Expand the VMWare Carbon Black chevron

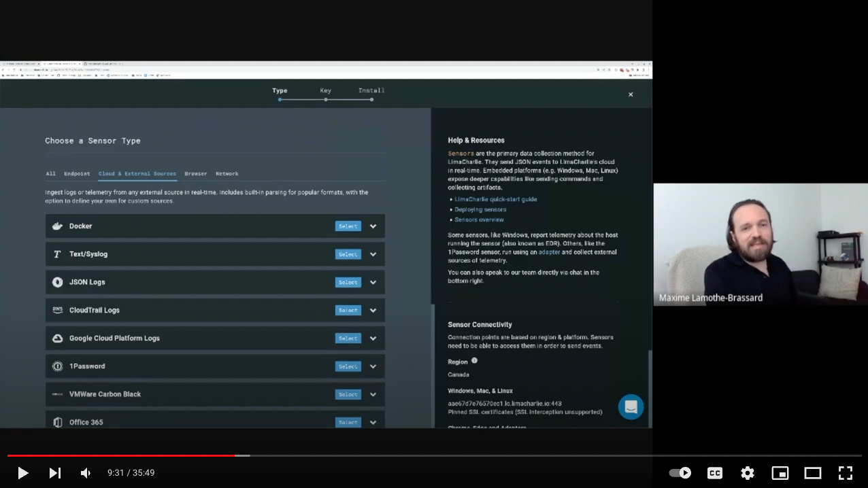pyautogui.click(x=373, y=394)
